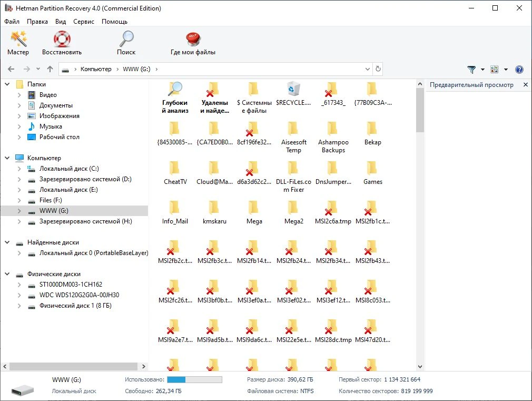Open the Сервис menu
This screenshot has width=532, height=401.
point(83,22)
